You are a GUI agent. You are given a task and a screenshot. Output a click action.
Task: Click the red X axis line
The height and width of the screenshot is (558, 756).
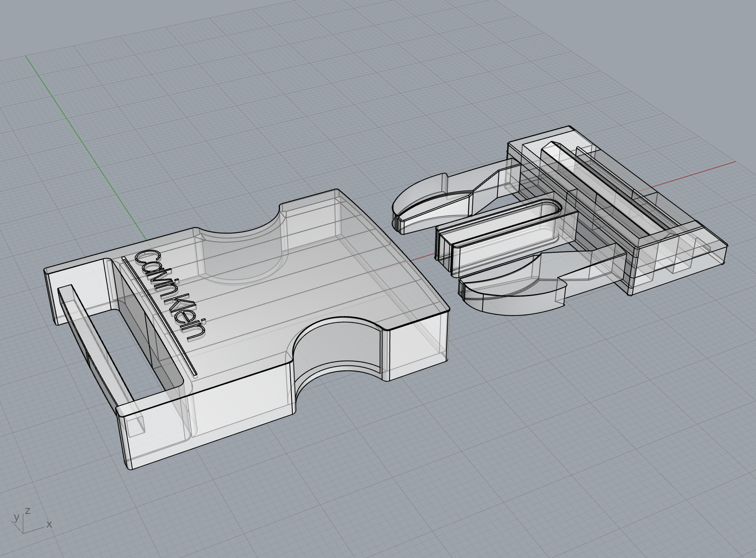click(x=693, y=174)
